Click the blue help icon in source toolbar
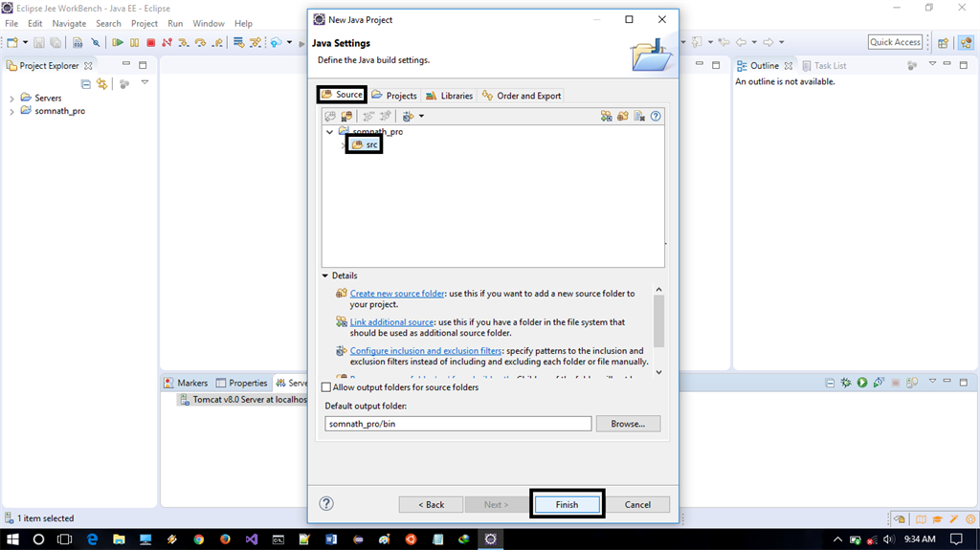The width and height of the screenshot is (980, 550). coord(656,117)
